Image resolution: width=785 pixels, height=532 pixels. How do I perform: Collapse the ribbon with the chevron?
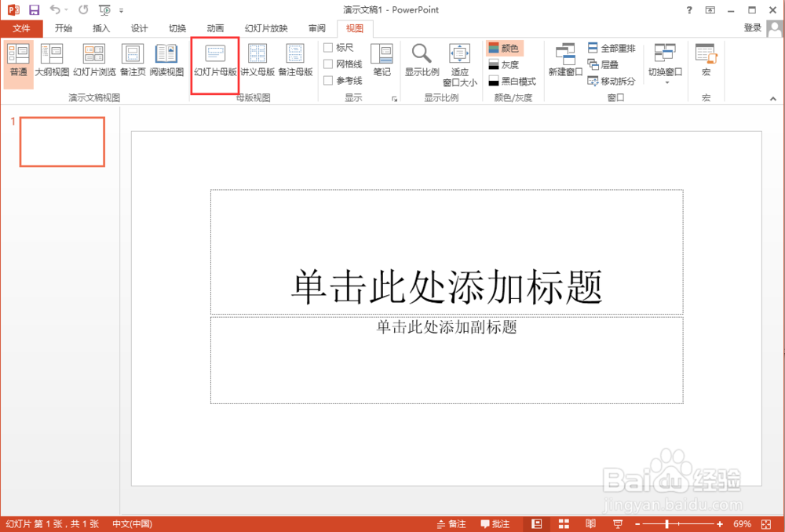(773, 99)
